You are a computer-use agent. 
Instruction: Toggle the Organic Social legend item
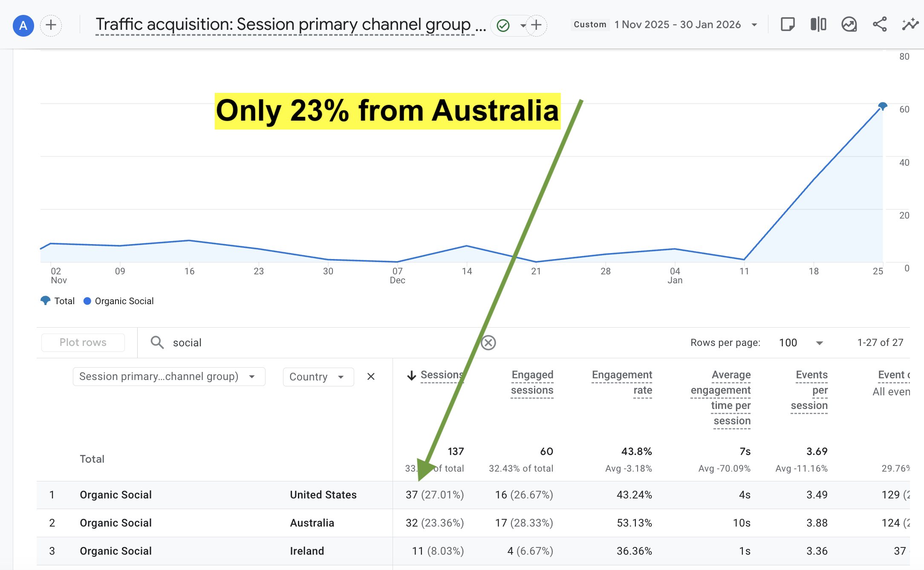tap(118, 301)
